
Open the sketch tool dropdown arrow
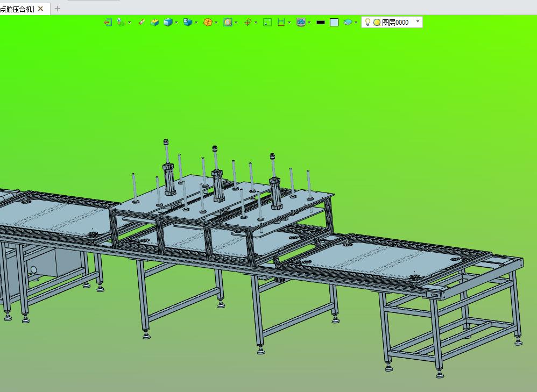(129, 22)
